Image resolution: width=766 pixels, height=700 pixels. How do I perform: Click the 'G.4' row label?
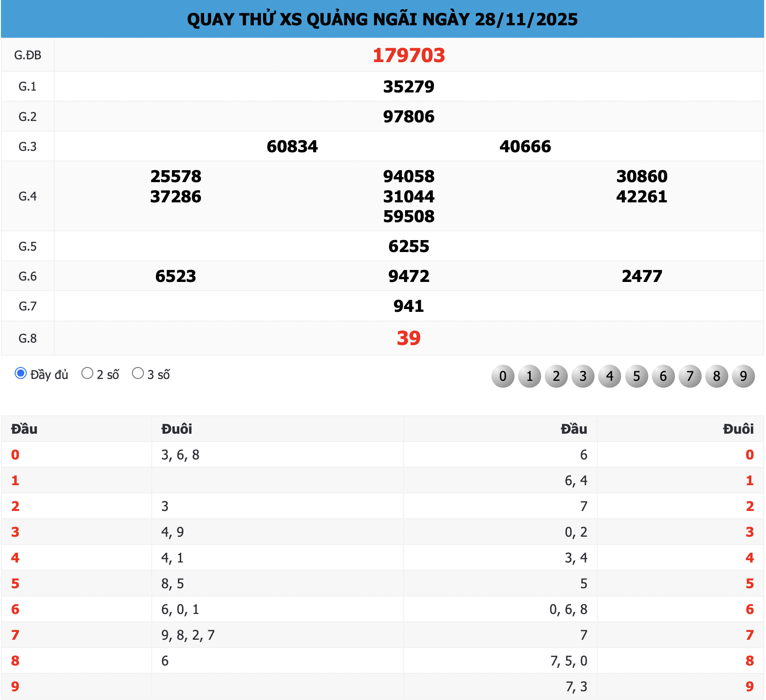pos(28,196)
